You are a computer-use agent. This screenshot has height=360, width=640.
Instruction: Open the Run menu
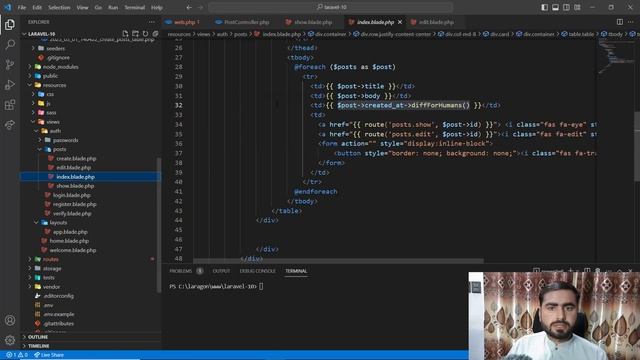click(113, 7)
